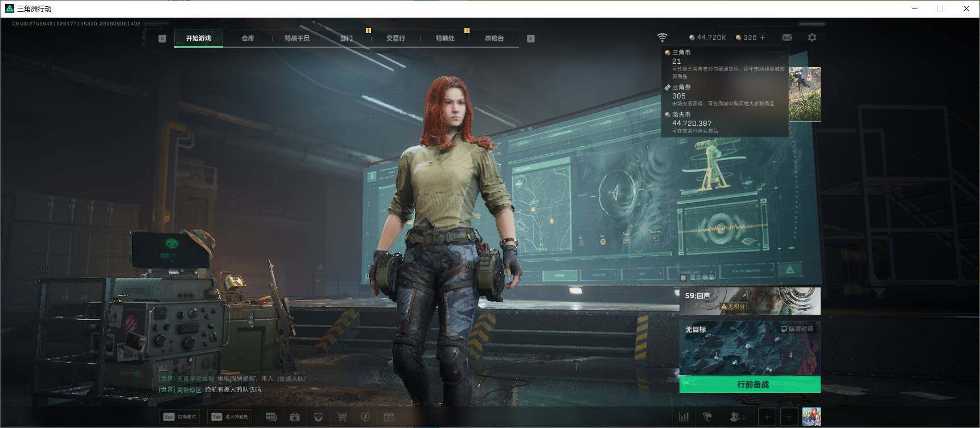
Task: Click the flag icon in bottom bar
Action: 707,417
